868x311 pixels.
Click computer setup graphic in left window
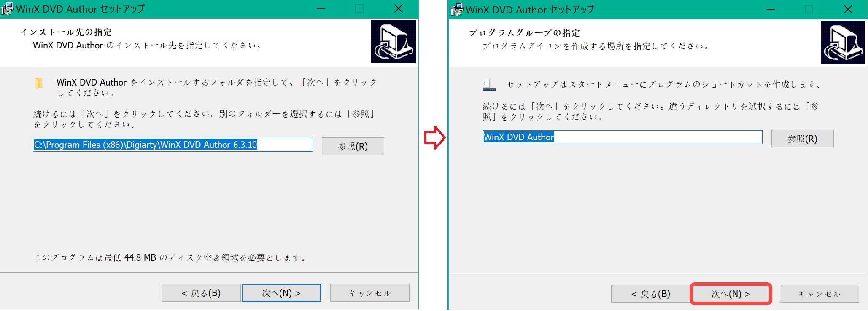394,42
